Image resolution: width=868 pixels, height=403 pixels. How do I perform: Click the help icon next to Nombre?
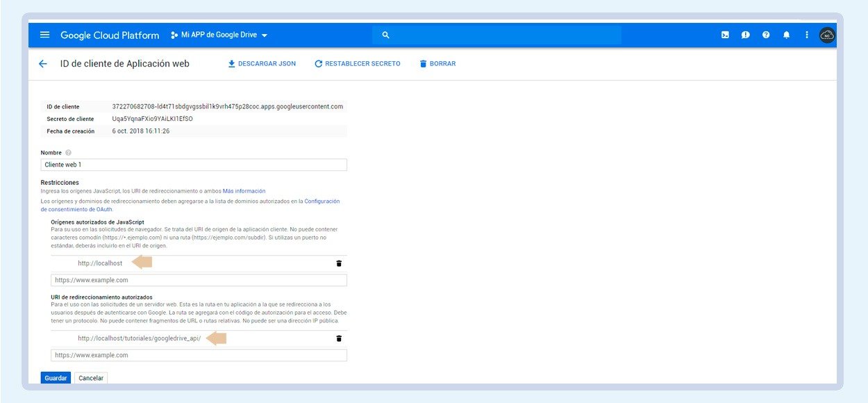tap(68, 153)
